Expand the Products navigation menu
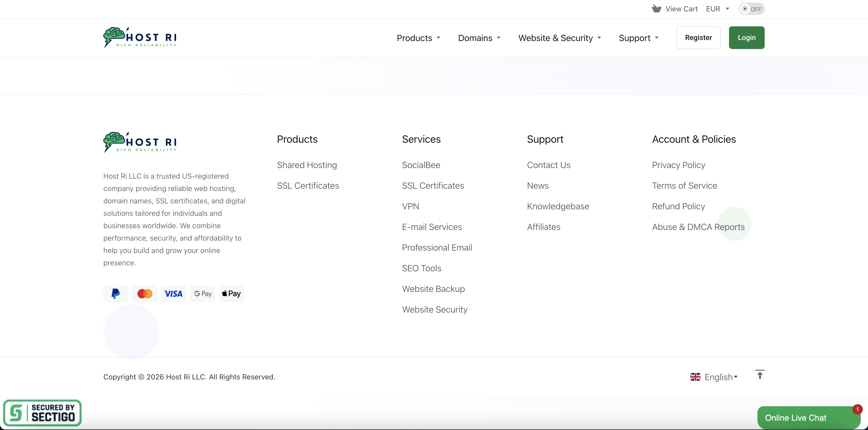This screenshot has width=868, height=430. pos(418,38)
